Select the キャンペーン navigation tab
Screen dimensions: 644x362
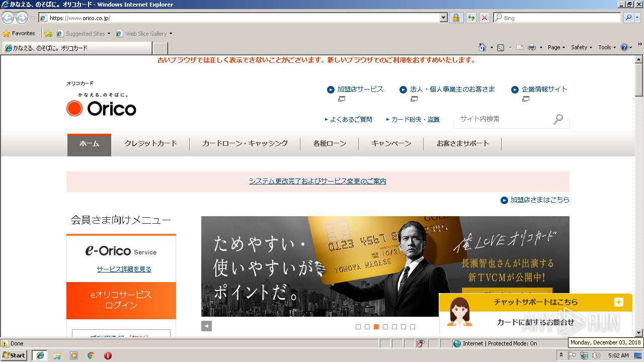coord(391,144)
